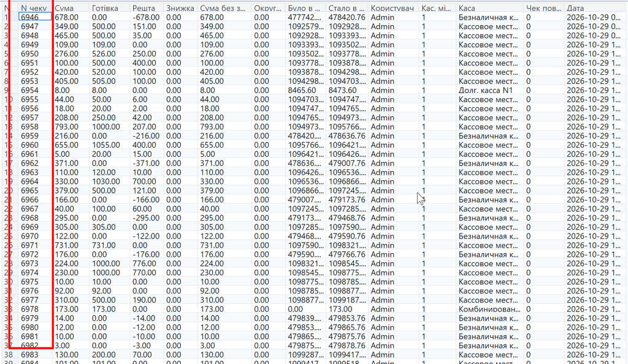Sort by the Користувач column header
This screenshot has width=628, height=364.
[393, 8]
